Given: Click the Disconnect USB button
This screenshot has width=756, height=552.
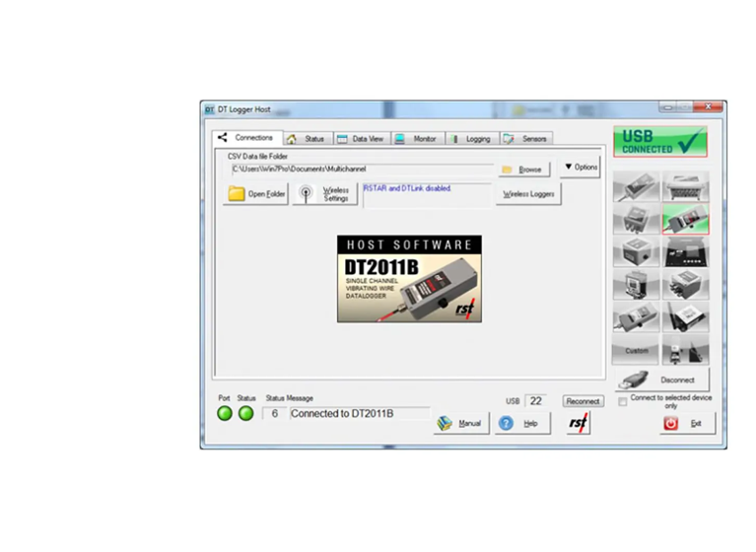Looking at the screenshot, I should (662, 379).
